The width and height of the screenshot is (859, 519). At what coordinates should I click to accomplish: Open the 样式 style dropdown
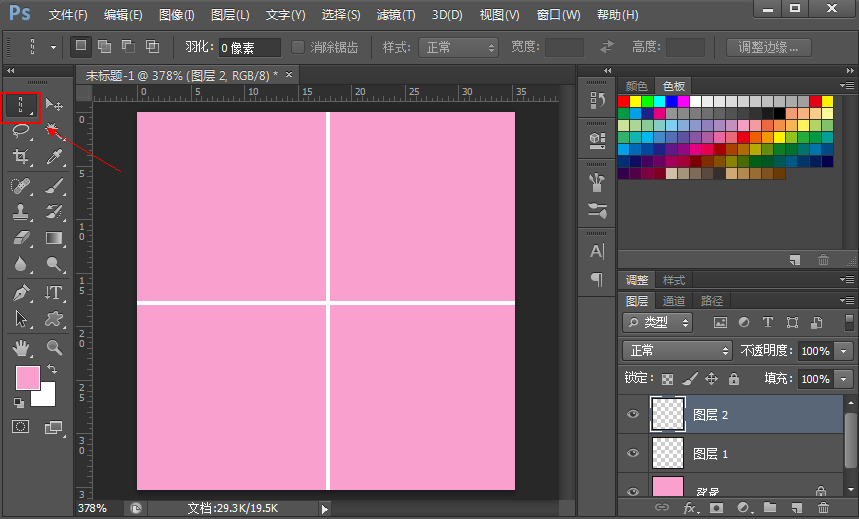(458, 48)
